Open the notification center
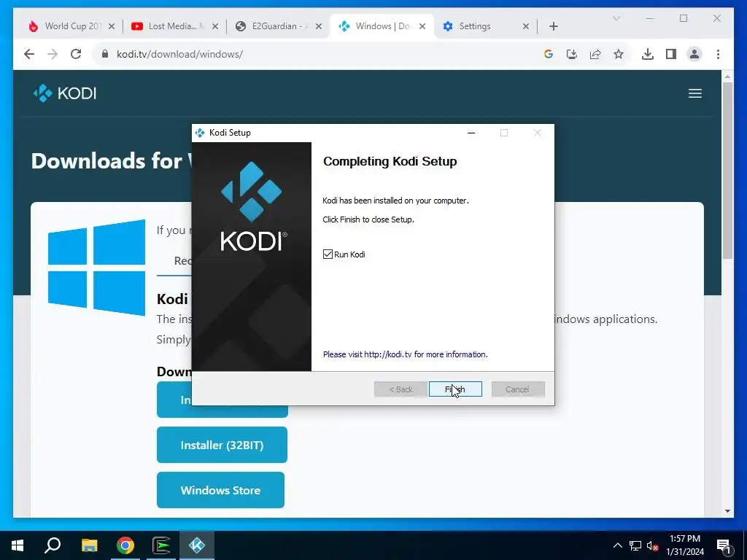 pyautogui.click(x=724, y=545)
